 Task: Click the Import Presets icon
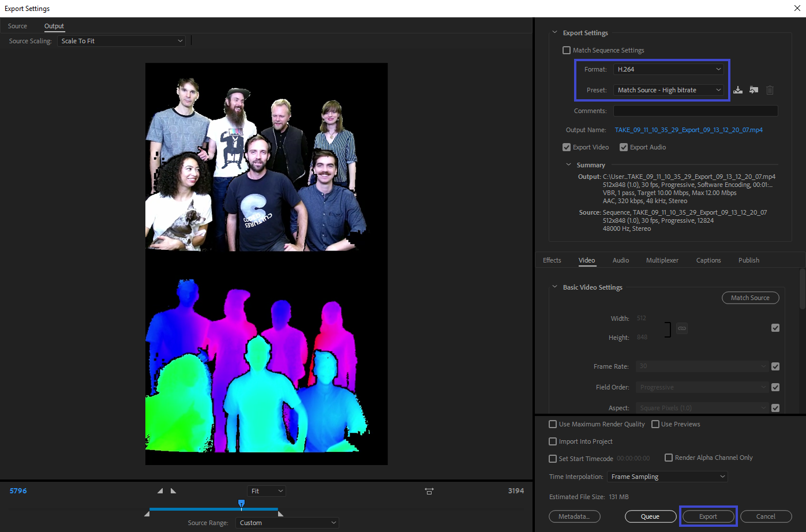[753, 90]
